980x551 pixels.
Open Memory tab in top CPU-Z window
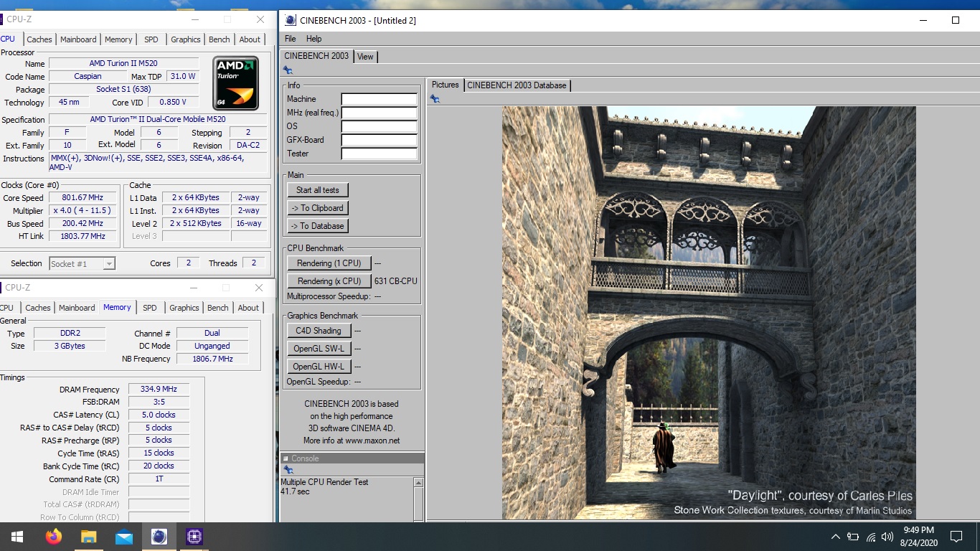tap(118, 39)
